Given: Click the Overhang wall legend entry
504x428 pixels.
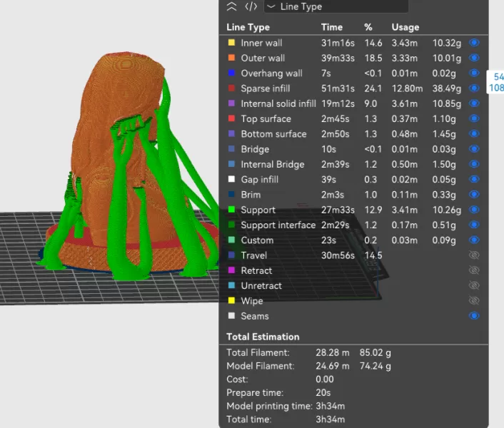Looking at the screenshot, I should click(271, 73).
